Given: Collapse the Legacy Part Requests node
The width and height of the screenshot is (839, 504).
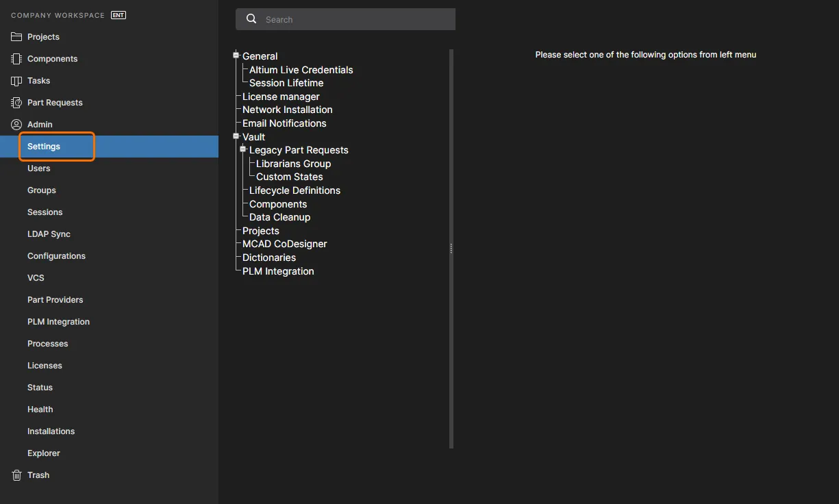Looking at the screenshot, I should [x=243, y=149].
